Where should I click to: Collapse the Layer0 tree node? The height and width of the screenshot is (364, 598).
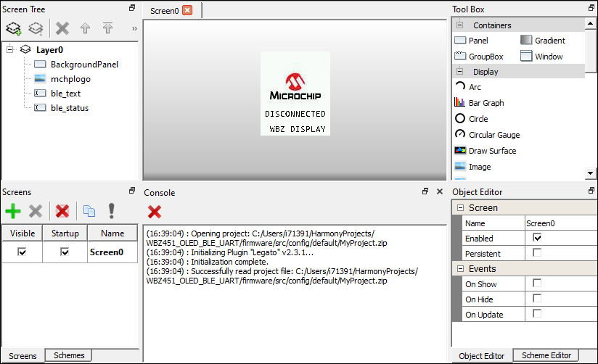[10, 49]
